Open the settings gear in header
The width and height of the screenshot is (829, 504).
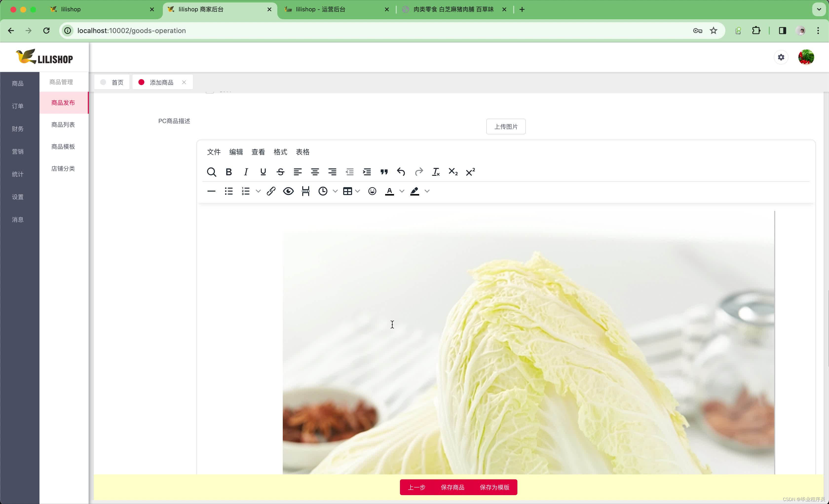point(781,57)
